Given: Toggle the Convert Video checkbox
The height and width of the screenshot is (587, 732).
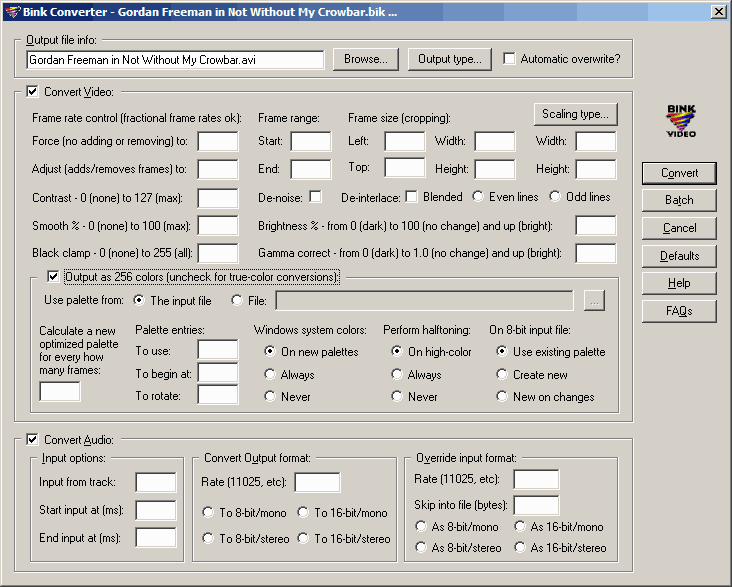Looking at the screenshot, I should pos(32,92).
